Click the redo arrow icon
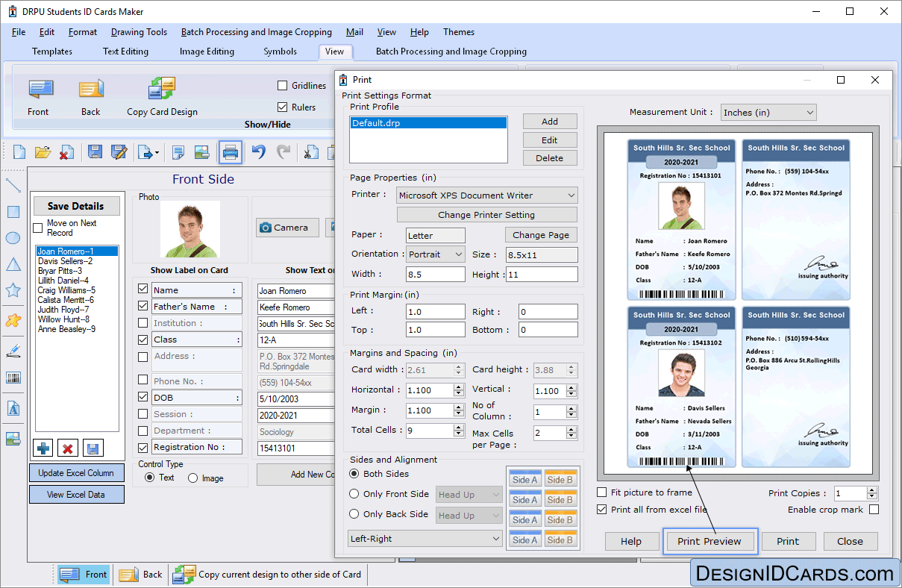Viewport: 902px width, 588px height. [284, 152]
